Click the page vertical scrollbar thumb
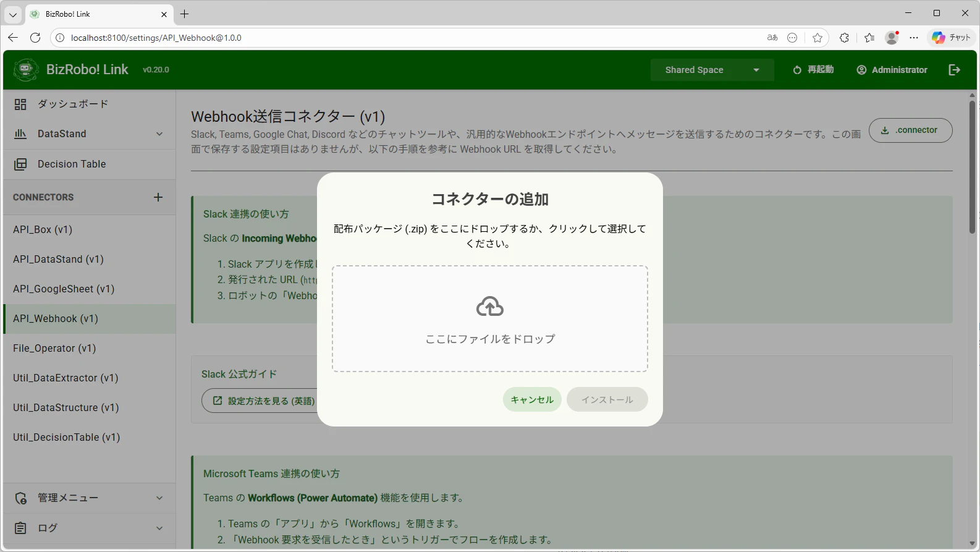 click(972, 167)
